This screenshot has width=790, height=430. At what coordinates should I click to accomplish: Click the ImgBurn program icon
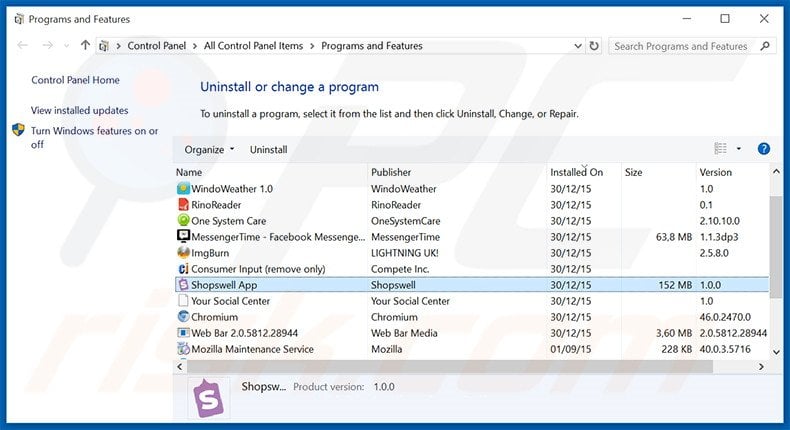pos(183,252)
